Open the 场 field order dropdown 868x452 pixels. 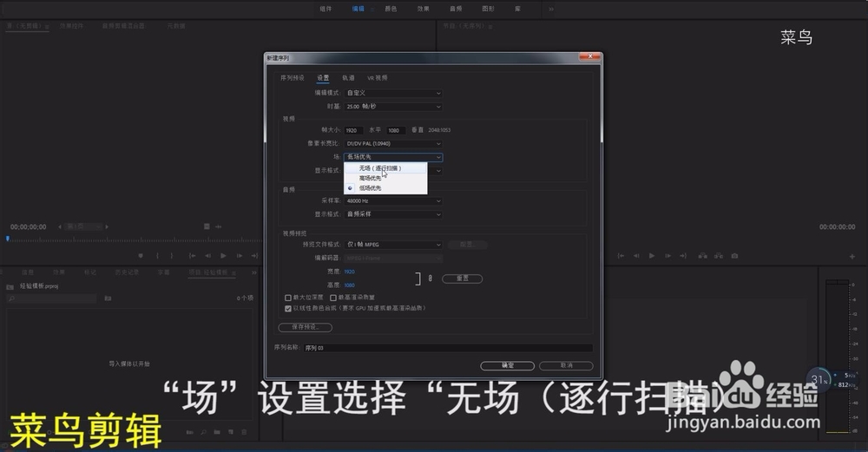tap(393, 157)
